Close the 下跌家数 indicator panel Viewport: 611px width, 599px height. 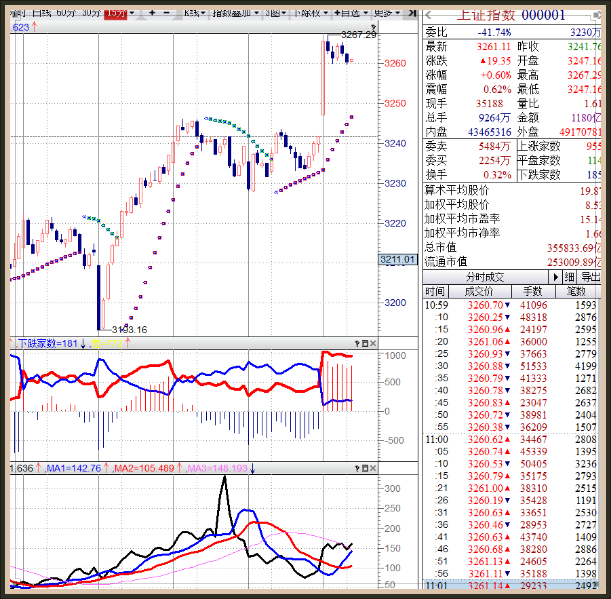pyautogui.click(x=373, y=343)
